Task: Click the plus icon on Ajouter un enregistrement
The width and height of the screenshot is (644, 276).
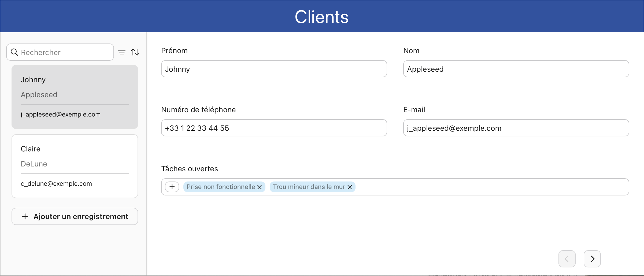Action: 25,216
